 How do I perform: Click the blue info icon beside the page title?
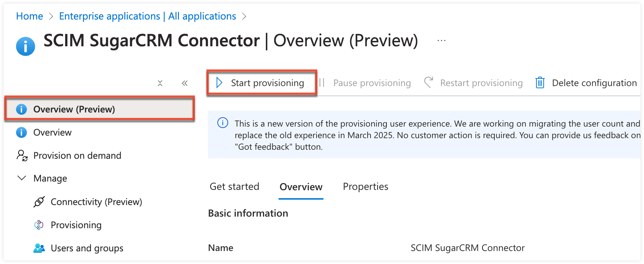25,46
